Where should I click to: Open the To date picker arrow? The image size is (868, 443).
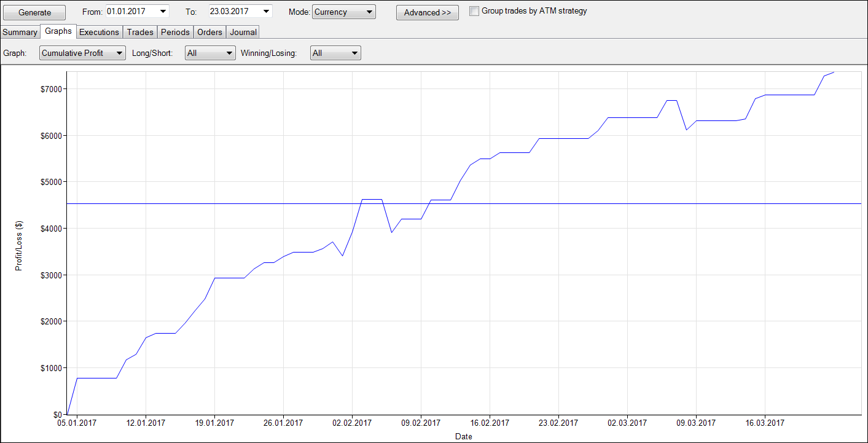coord(266,12)
